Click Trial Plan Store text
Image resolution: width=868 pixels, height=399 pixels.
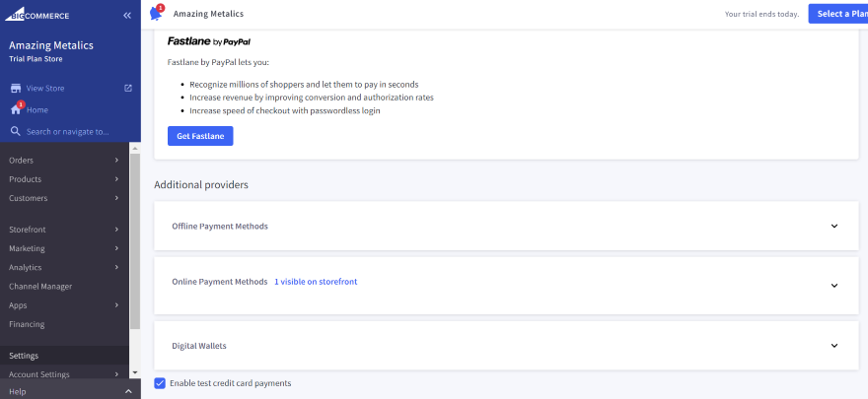coord(36,59)
